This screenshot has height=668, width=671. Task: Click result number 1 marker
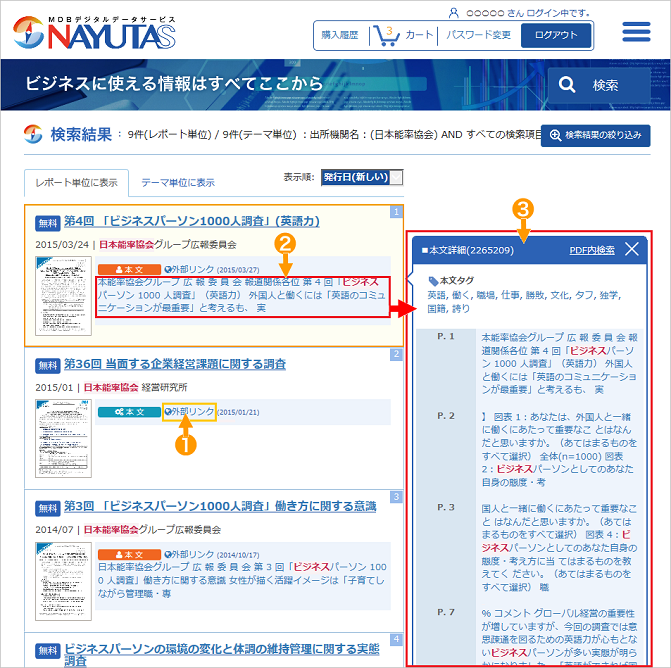[396, 211]
